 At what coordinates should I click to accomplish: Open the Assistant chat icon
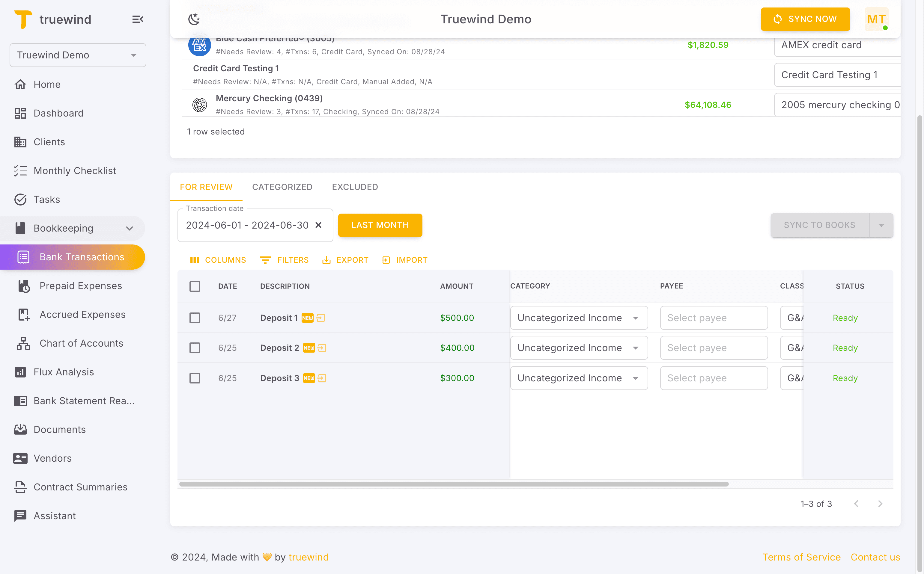point(20,516)
